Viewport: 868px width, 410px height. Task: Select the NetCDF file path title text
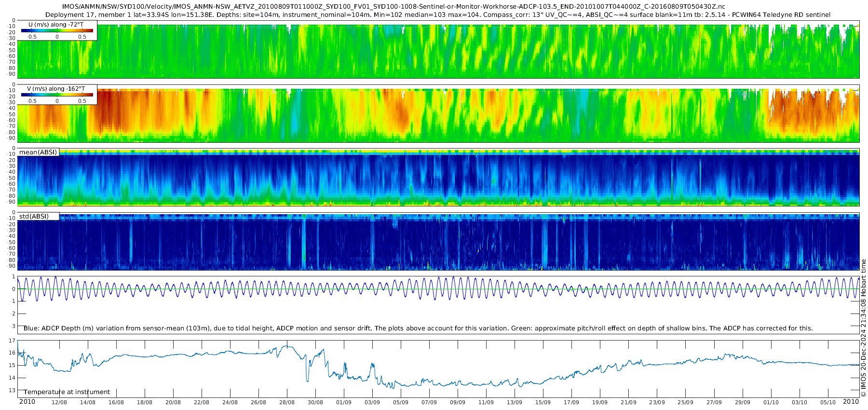click(x=393, y=6)
